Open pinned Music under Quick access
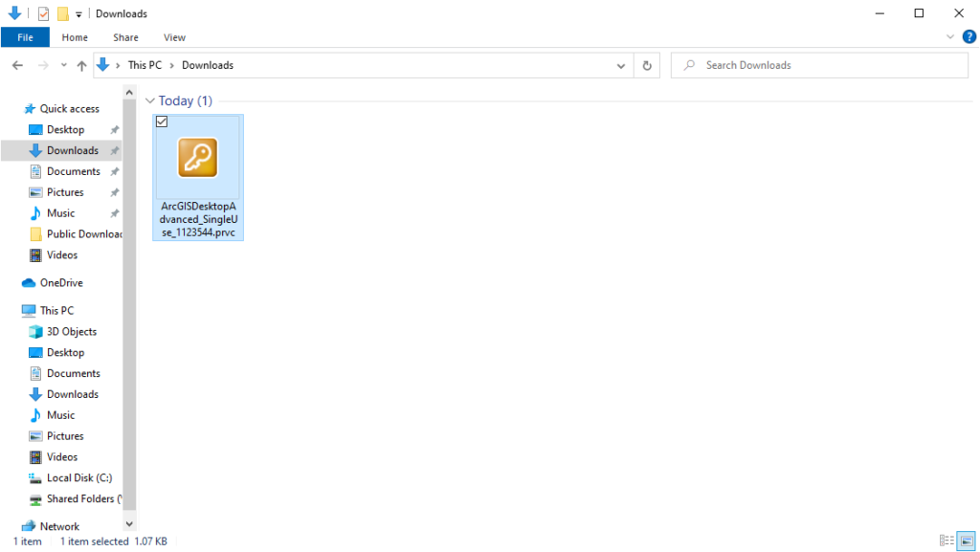The width and height of the screenshot is (980, 552). (60, 213)
